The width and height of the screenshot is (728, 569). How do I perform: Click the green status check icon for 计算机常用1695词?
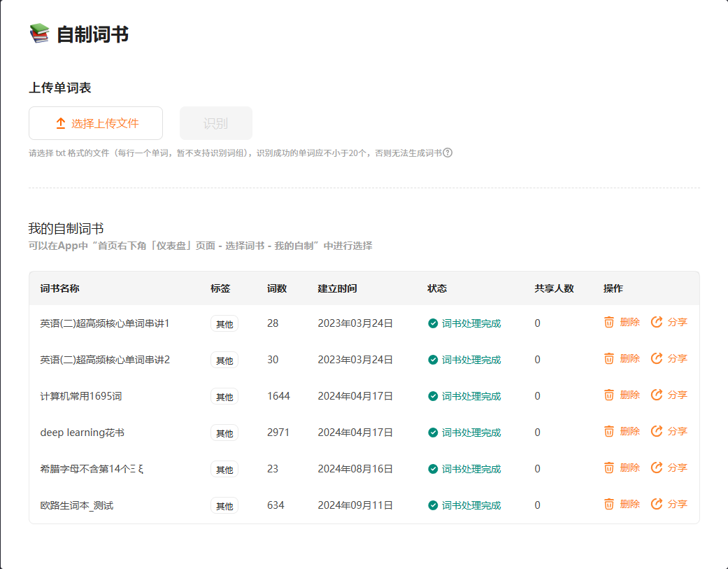click(x=433, y=396)
